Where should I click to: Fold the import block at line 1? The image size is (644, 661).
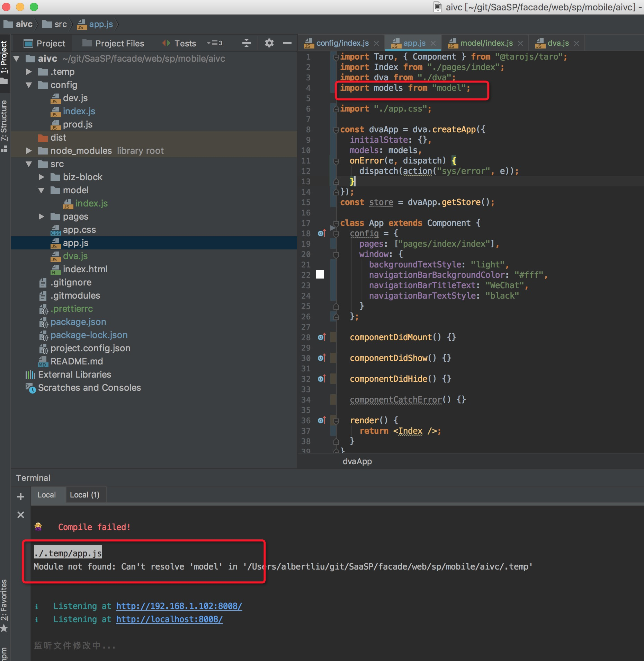(336, 57)
